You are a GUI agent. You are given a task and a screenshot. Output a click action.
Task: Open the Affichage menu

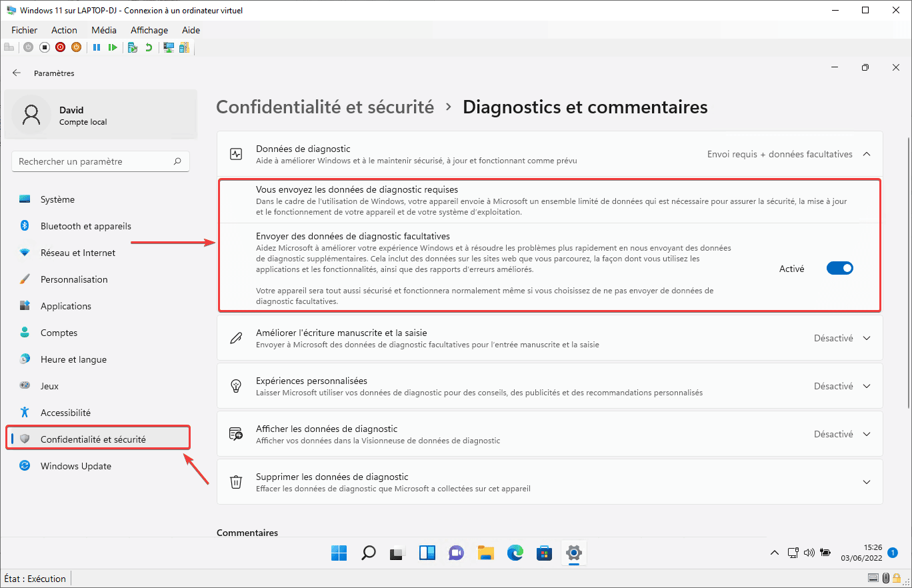[x=149, y=30]
